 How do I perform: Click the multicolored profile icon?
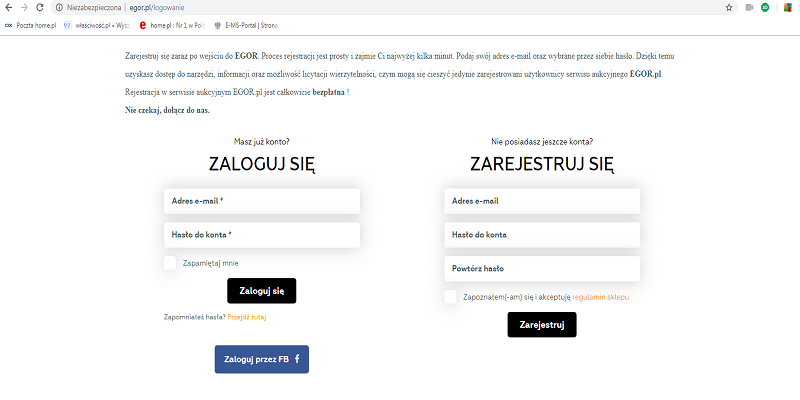(x=788, y=8)
